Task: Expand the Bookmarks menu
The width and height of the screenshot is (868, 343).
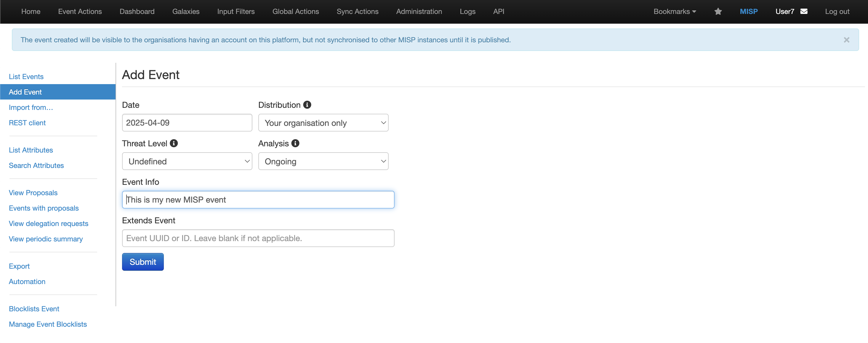Action: coord(675,12)
